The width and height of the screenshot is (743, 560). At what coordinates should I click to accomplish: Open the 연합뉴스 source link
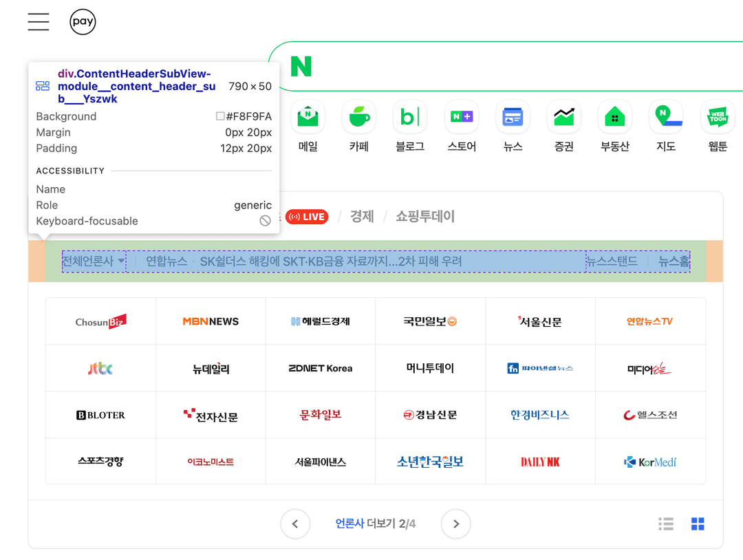pyautogui.click(x=166, y=261)
